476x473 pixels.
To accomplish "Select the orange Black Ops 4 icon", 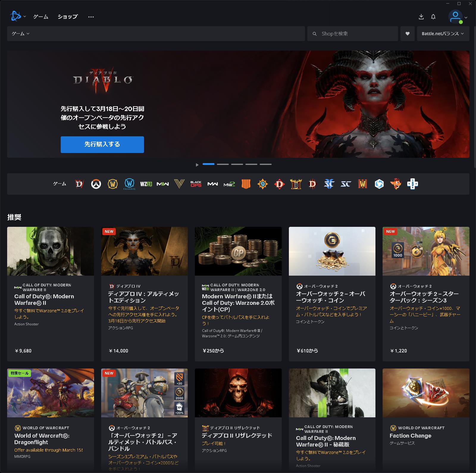I will coord(246,184).
